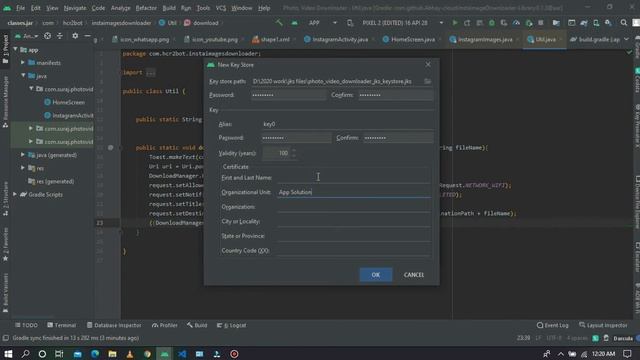640x360 pixels.
Task: Collapse the app module tree node
Action: coord(16,49)
